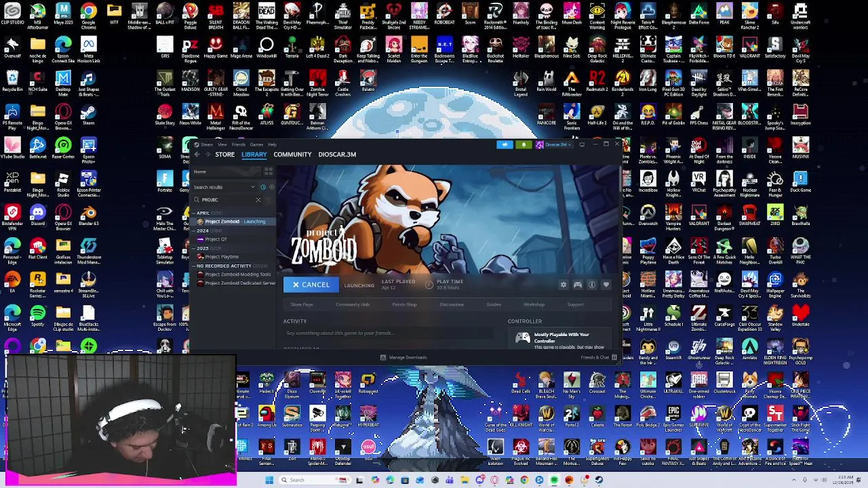The image size is (868, 488).
Task: Cancel the Project Zomboid launch
Action: click(x=311, y=285)
